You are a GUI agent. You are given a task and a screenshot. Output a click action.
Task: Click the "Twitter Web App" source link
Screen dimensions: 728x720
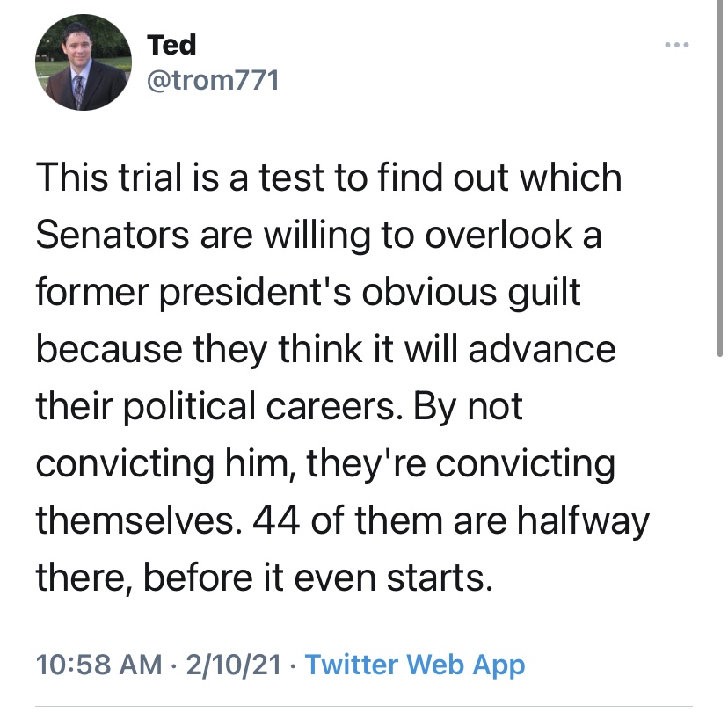coord(414,665)
